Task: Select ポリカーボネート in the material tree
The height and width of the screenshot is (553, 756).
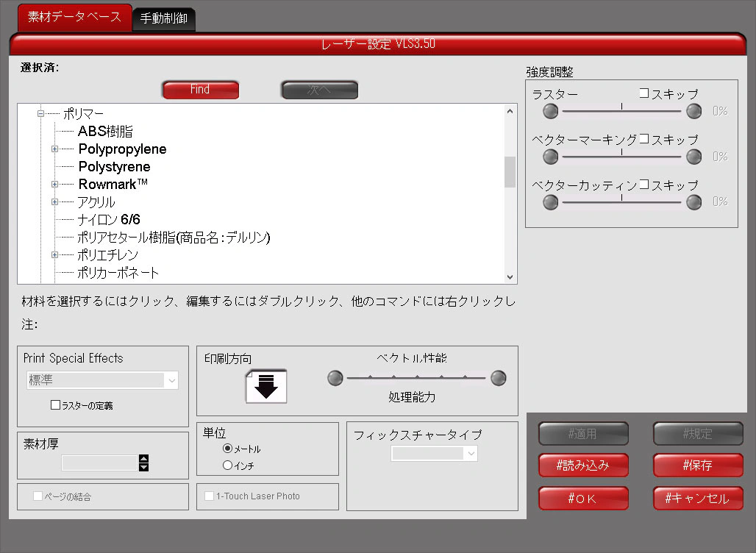Action: tap(118, 273)
